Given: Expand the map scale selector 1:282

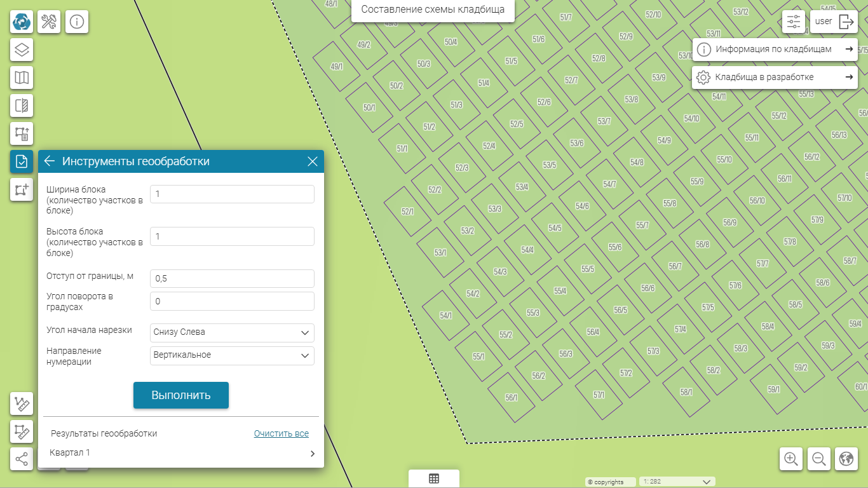Looking at the screenshot, I should (x=677, y=482).
